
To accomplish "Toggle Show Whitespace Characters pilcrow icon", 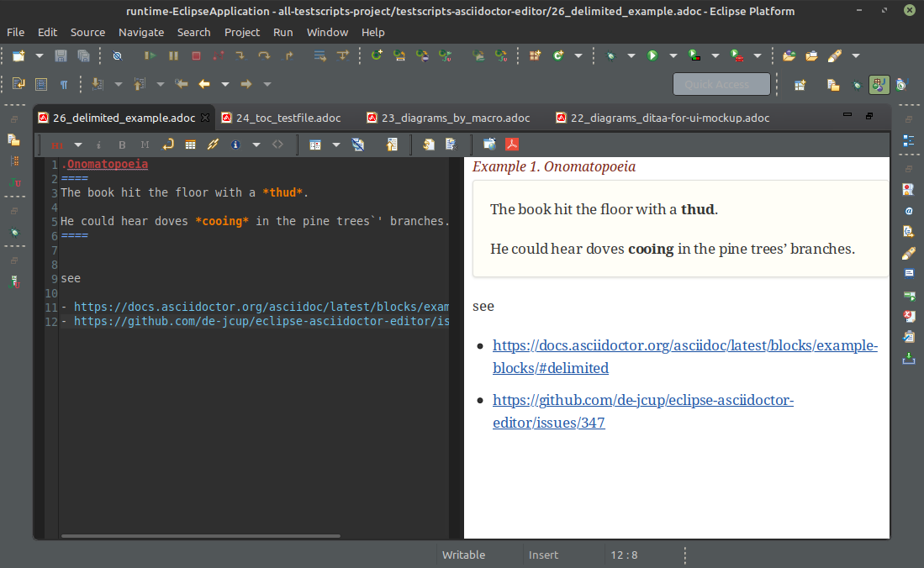I will (64, 84).
